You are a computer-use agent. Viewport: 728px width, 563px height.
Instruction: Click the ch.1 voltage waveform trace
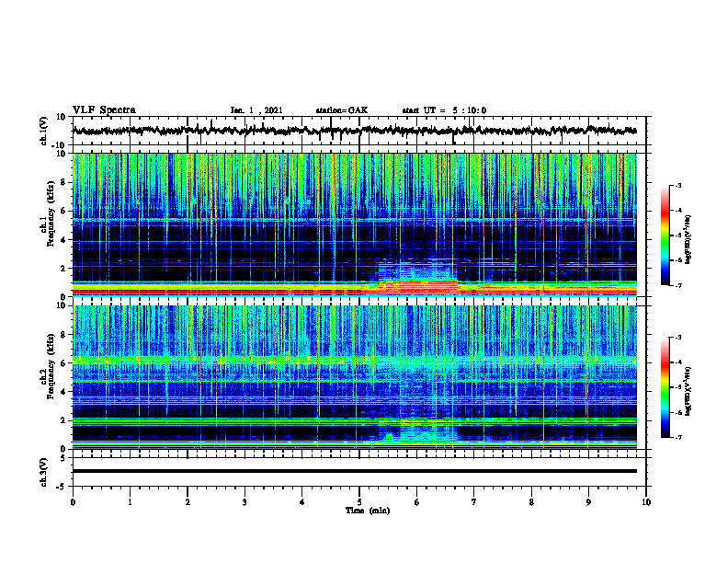[354, 131]
